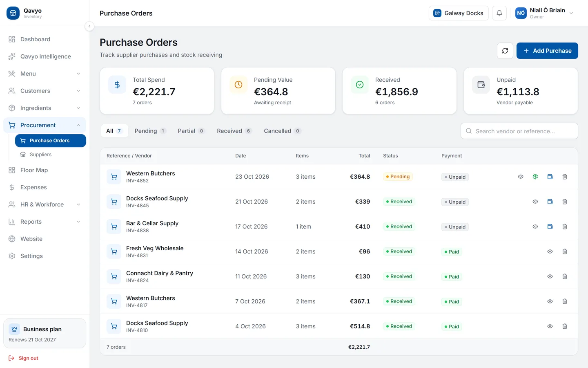Expand the HR & Workforce section
The height and width of the screenshot is (368, 588).
tap(45, 204)
